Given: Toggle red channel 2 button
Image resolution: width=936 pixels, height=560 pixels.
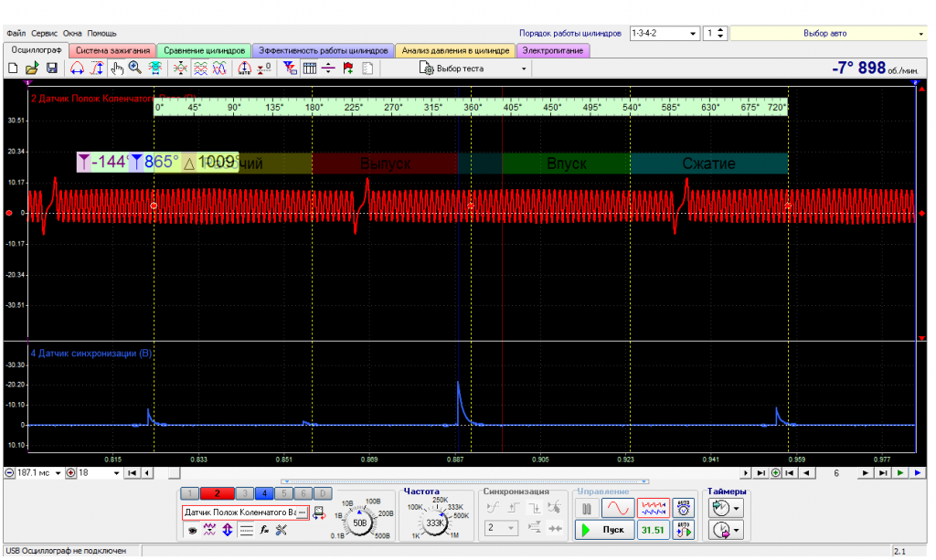Looking at the screenshot, I should [x=217, y=493].
